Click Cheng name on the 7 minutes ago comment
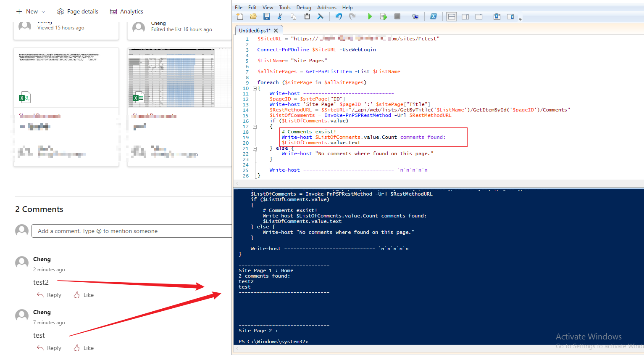 42,312
